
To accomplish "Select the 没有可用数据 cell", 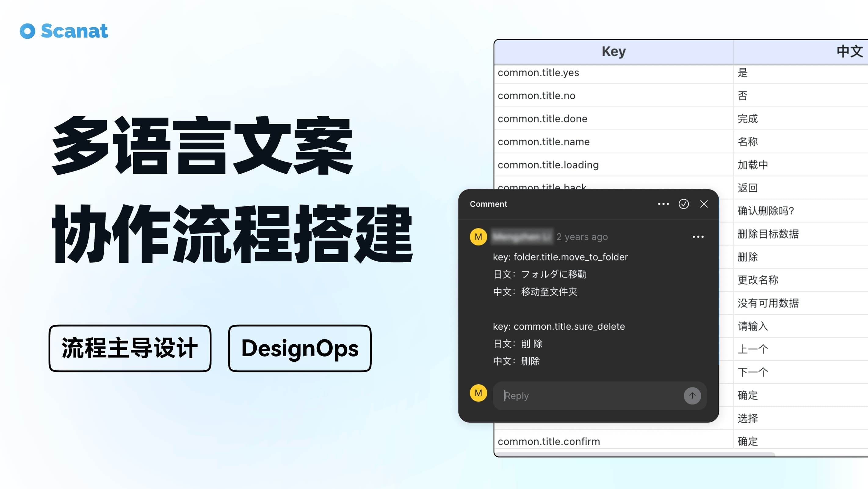I will coord(801,303).
